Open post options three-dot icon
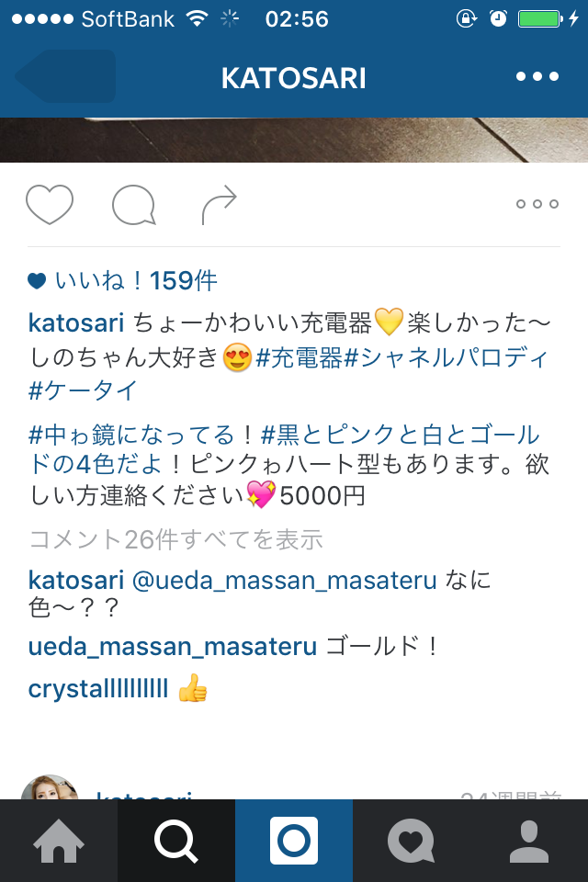Image resolution: width=588 pixels, height=882 pixels. pyautogui.click(x=537, y=204)
